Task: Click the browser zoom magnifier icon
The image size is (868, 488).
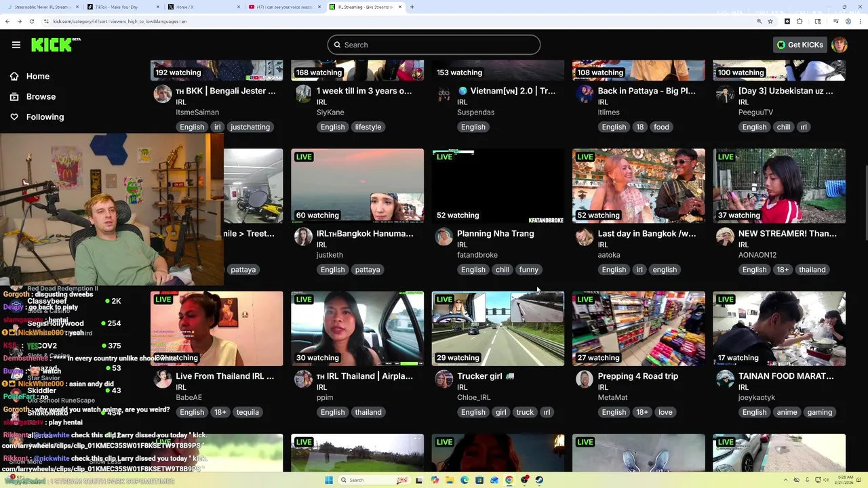Action: pyautogui.click(x=759, y=21)
